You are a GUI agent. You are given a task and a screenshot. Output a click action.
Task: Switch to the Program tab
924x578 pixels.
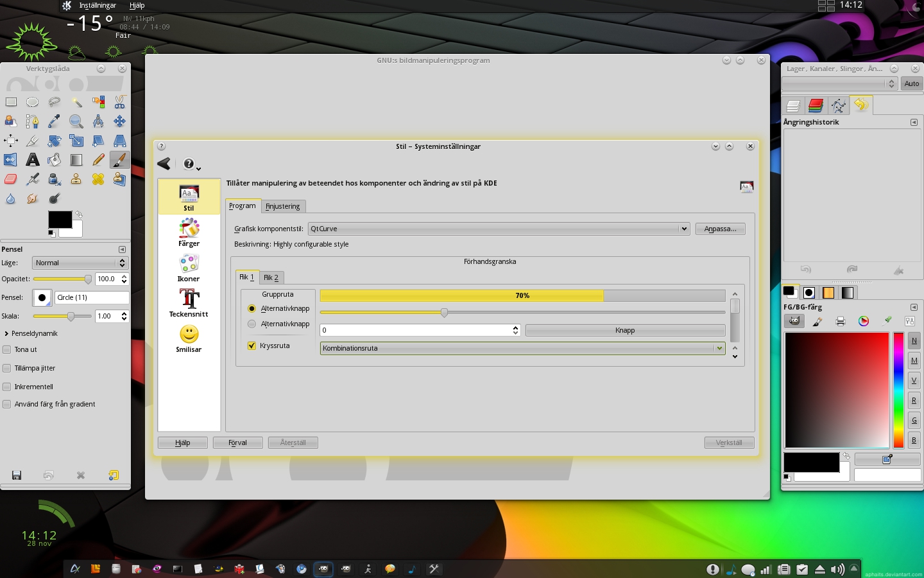coord(243,206)
